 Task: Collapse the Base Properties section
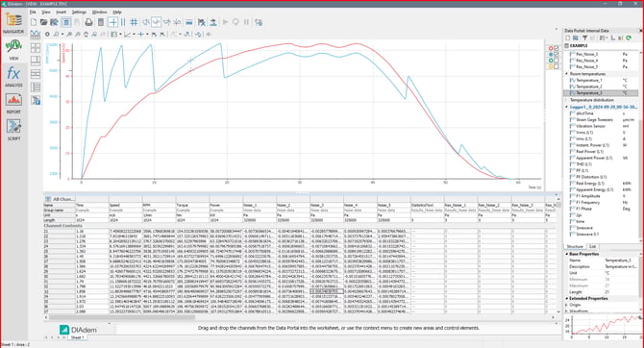point(567,254)
